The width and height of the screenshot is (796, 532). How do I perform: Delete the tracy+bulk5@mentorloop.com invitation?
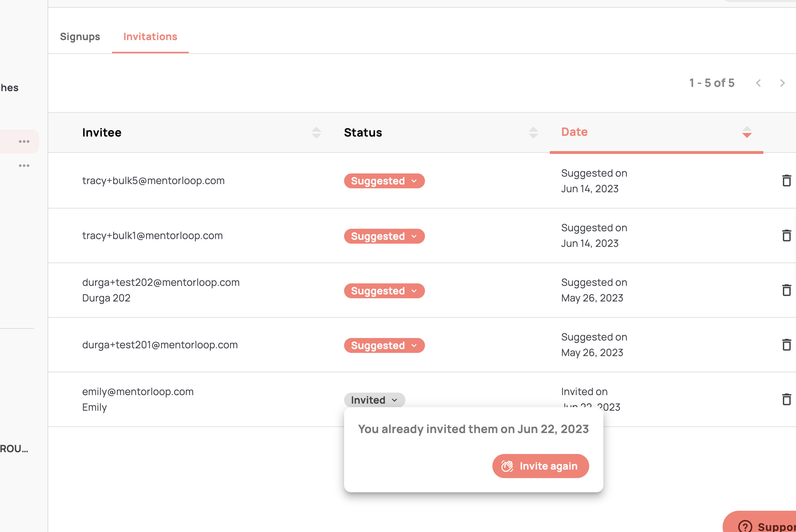(786, 181)
